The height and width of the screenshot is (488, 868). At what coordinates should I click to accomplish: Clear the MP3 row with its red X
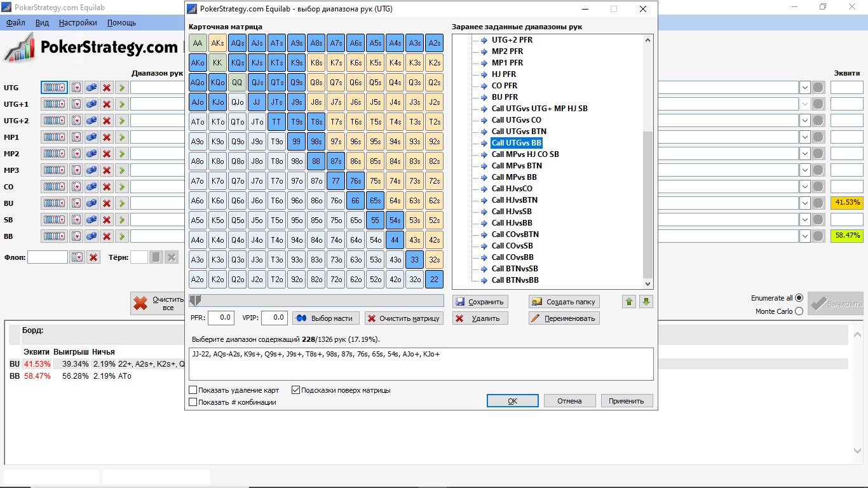[107, 170]
